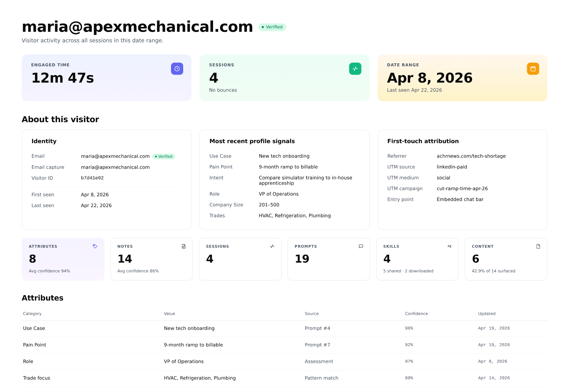Image resolution: width=569 pixels, height=392 pixels.
Task: Sort by the Updated column header
Action: (487, 314)
